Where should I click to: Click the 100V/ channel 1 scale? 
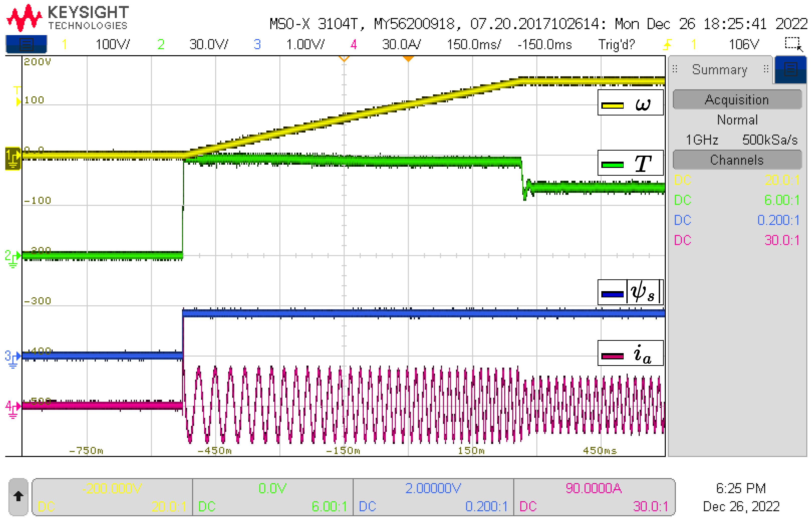(113, 44)
